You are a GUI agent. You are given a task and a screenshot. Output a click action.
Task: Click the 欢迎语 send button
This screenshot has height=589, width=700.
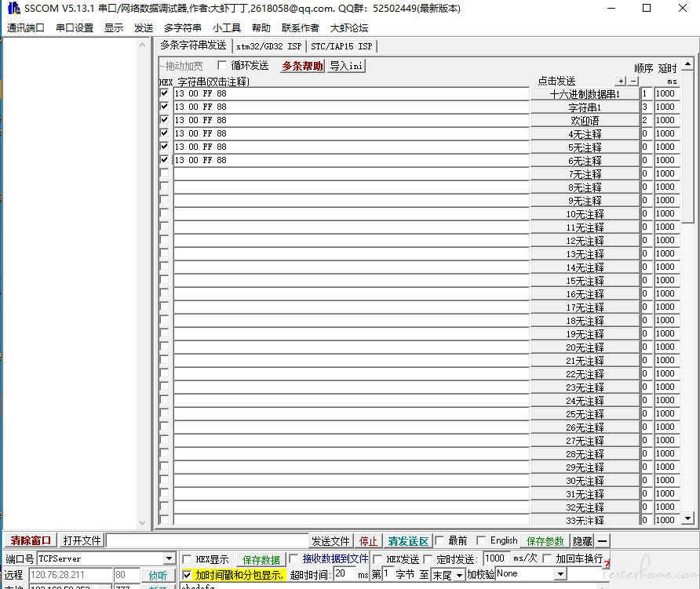coord(585,121)
